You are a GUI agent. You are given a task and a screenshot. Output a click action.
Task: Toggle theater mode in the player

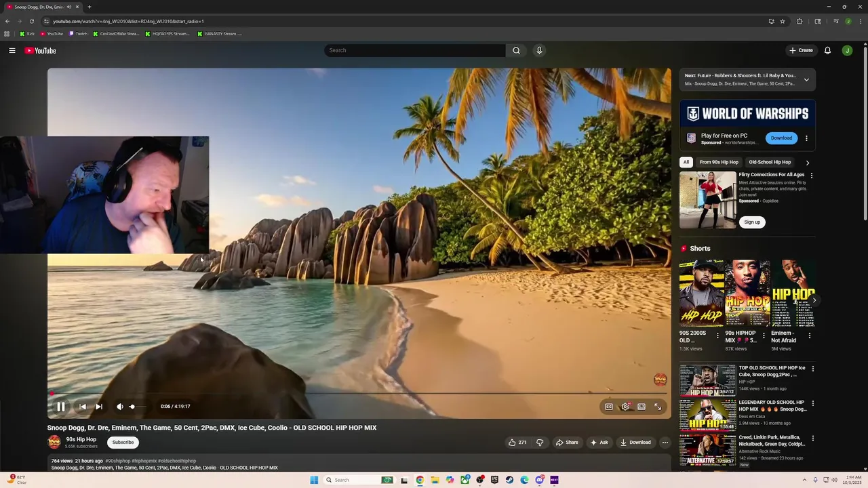pos(642,407)
